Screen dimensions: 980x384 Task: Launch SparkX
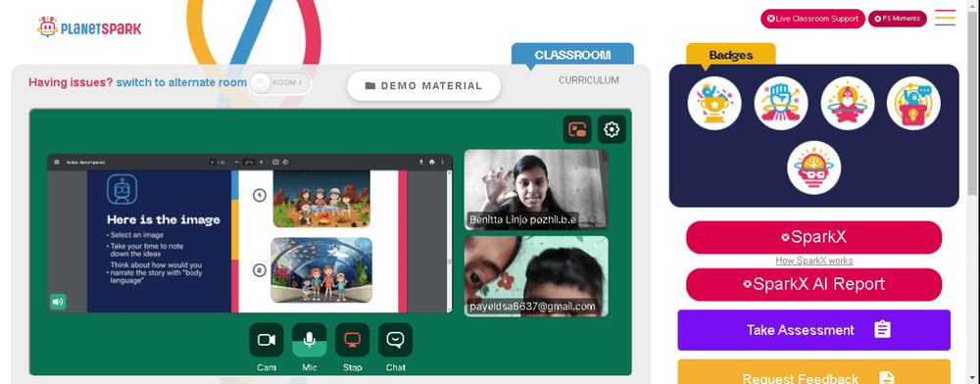pyautogui.click(x=813, y=237)
